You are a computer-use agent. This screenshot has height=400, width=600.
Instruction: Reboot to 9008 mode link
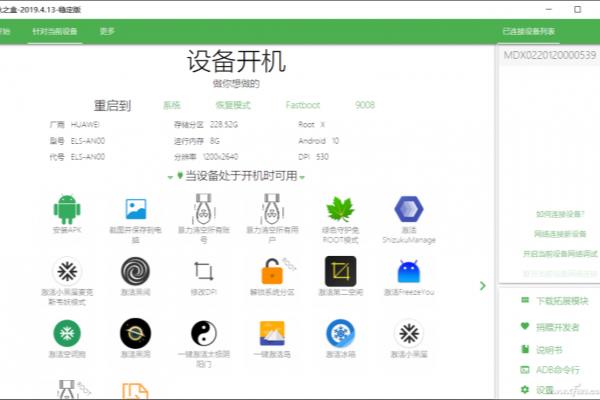[365, 105]
